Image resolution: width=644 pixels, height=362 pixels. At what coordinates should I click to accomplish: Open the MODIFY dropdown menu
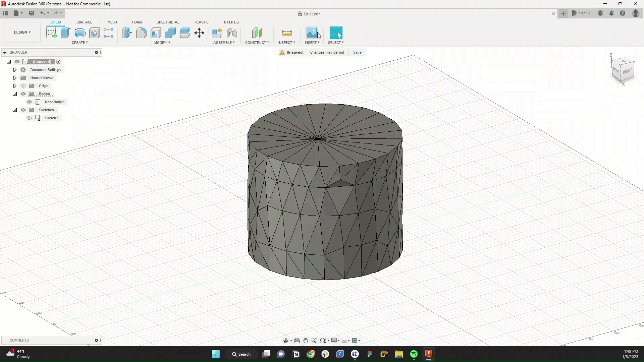coord(162,43)
